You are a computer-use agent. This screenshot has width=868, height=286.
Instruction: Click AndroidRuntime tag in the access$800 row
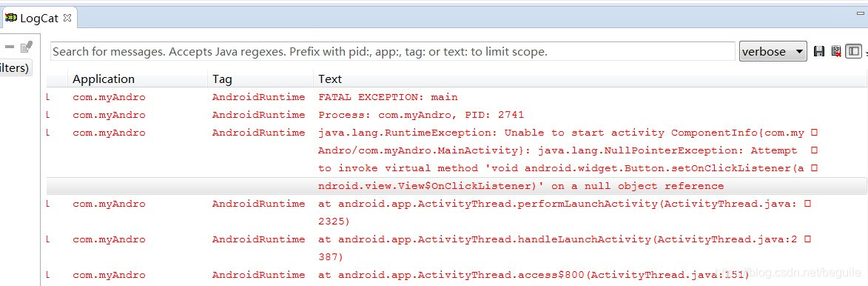pos(258,274)
